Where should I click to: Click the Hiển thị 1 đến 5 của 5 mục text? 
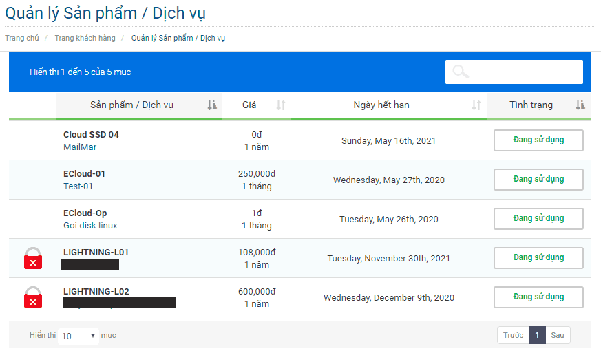[81, 72]
